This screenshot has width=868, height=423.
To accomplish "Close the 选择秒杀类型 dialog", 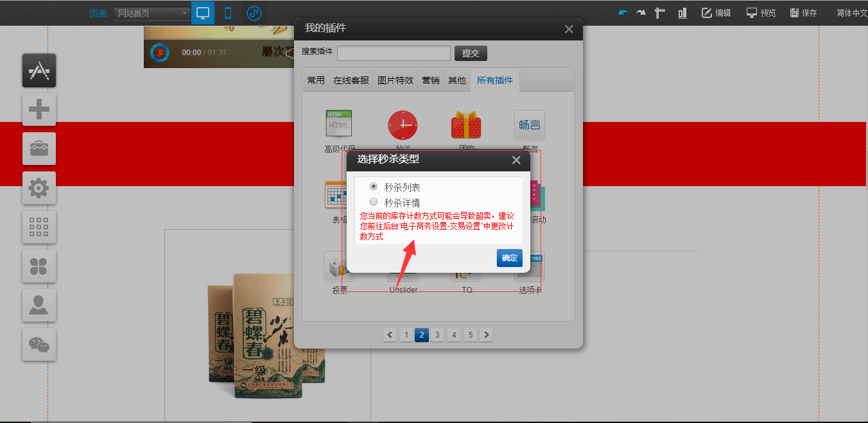I will click(516, 160).
